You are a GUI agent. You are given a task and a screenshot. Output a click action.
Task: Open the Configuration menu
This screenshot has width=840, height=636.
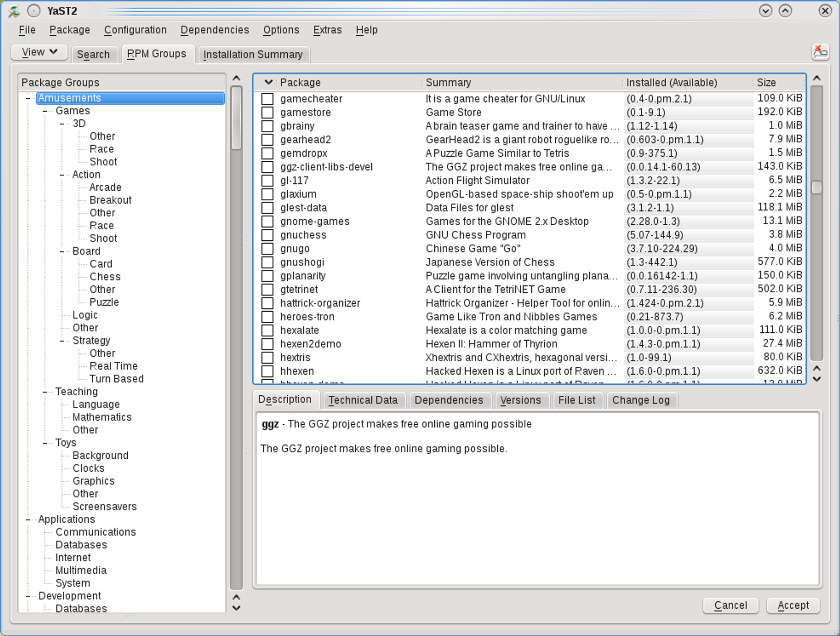point(135,30)
